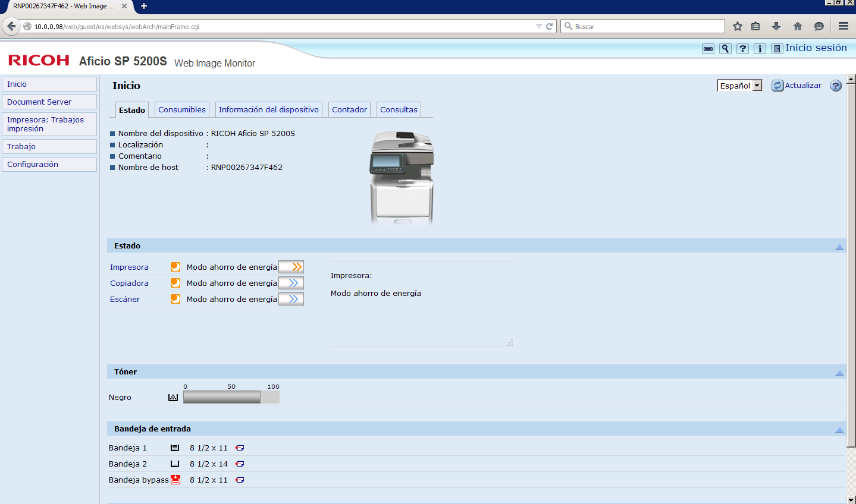Screen dimensions: 856x504
Task: Click the Ricoh printer device image
Action: [x=402, y=178]
